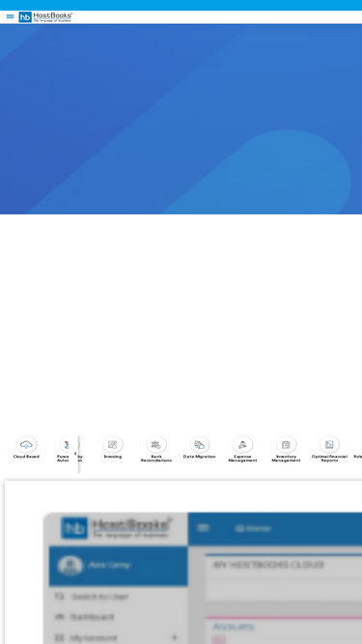Click the left arrow of the features carousel
This screenshot has width=362, height=644.
[x=75, y=454]
